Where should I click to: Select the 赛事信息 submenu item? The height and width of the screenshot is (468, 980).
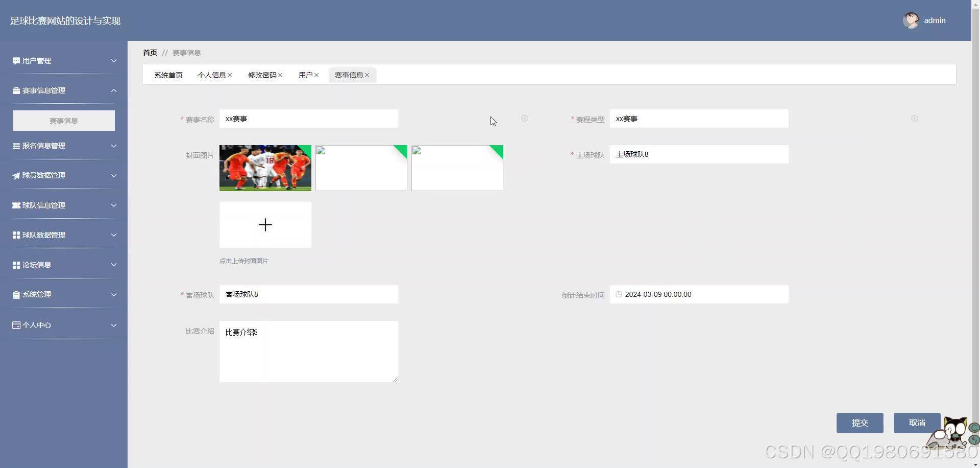(x=63, y=121)
